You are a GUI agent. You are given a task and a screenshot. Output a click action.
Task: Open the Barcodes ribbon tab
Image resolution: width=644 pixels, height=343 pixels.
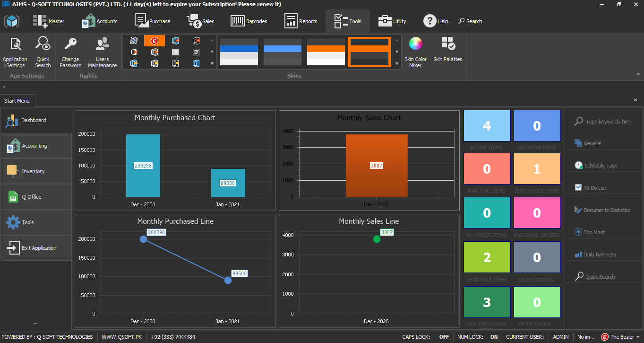click(249, 21)
